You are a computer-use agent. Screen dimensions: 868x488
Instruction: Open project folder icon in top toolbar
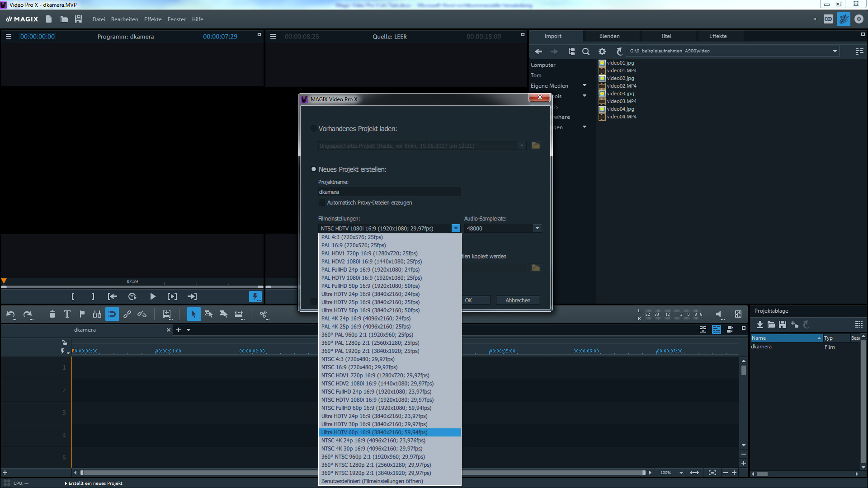point(64,19)
